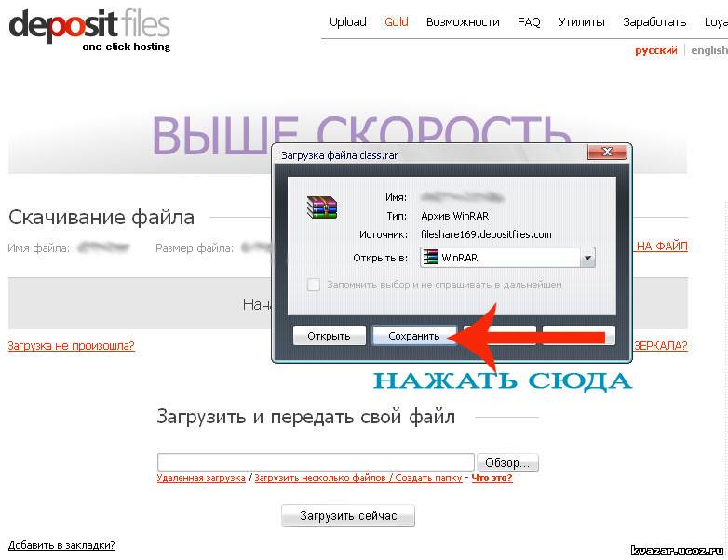Click the Сохранить button
Screen dimensions: 728x560
[413, 336]
